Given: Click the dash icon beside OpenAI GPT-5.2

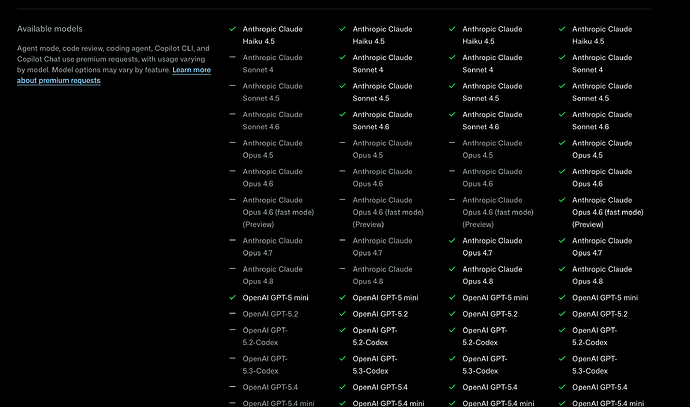Looking at the screenshot, I should pos(232,314).
